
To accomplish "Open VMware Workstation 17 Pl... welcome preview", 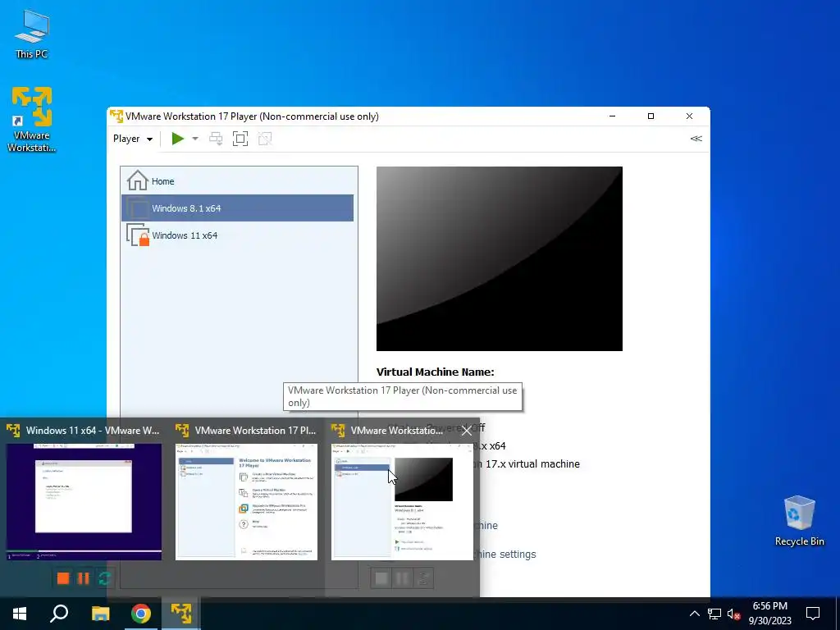I will coord(246,501).
